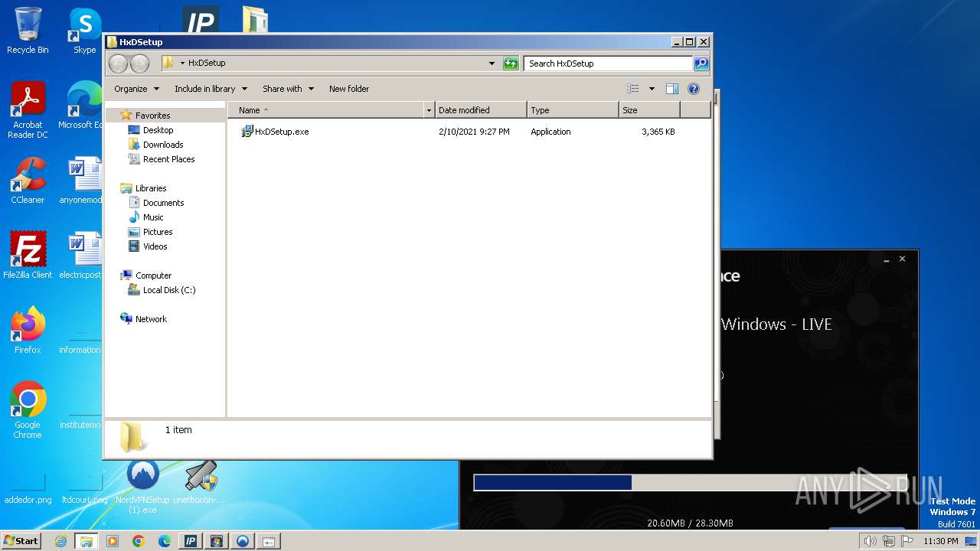Open Chrome from taskbar
The height and width of the screenshot is (551, 980).
click(x=139, y=541)
